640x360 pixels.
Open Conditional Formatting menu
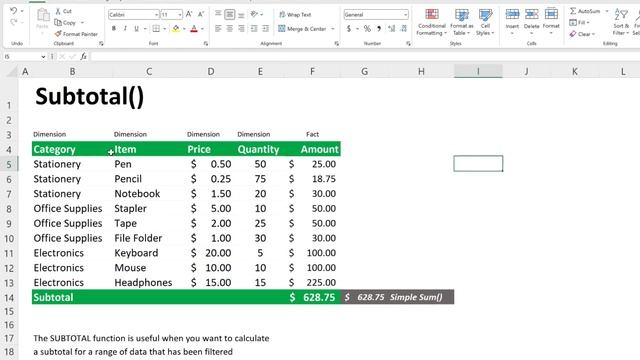[432, 22]
